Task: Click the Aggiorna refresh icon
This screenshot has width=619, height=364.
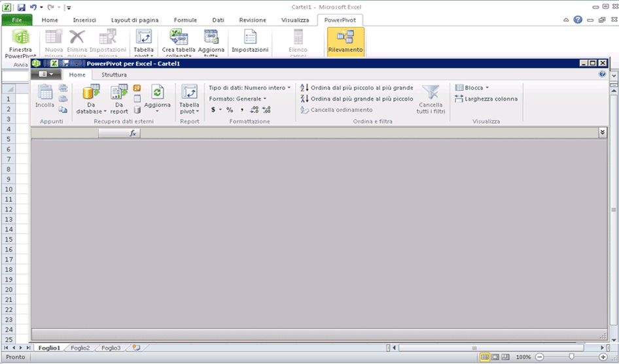Action: 157,92
